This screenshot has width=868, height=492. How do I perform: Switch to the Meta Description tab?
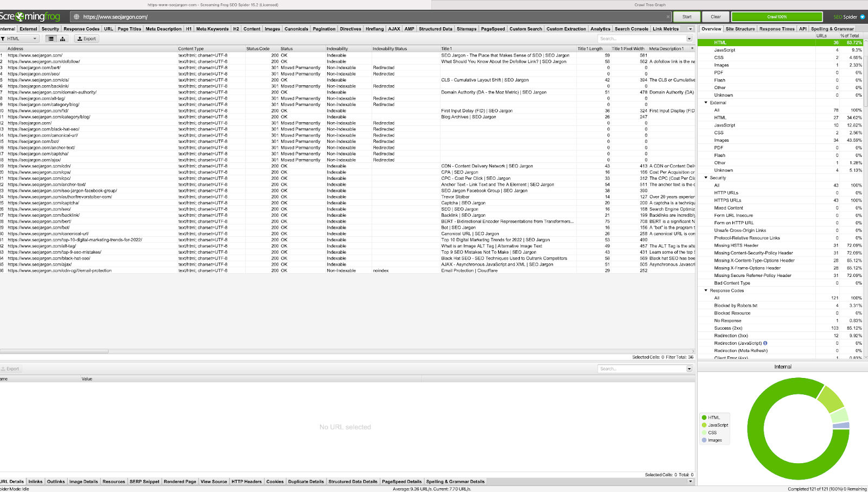click(164, 29)
